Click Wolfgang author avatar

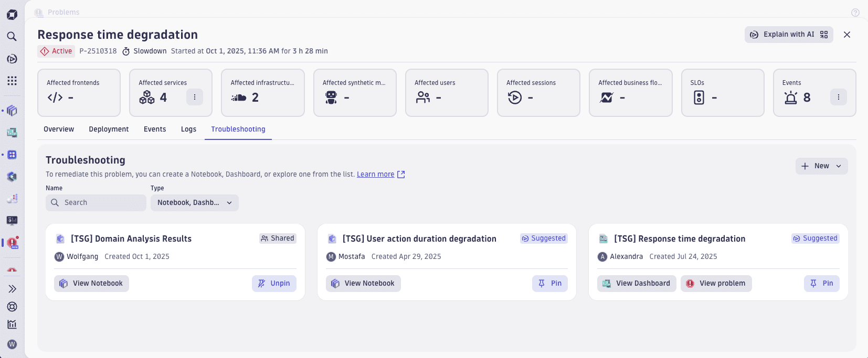(59, 257)
